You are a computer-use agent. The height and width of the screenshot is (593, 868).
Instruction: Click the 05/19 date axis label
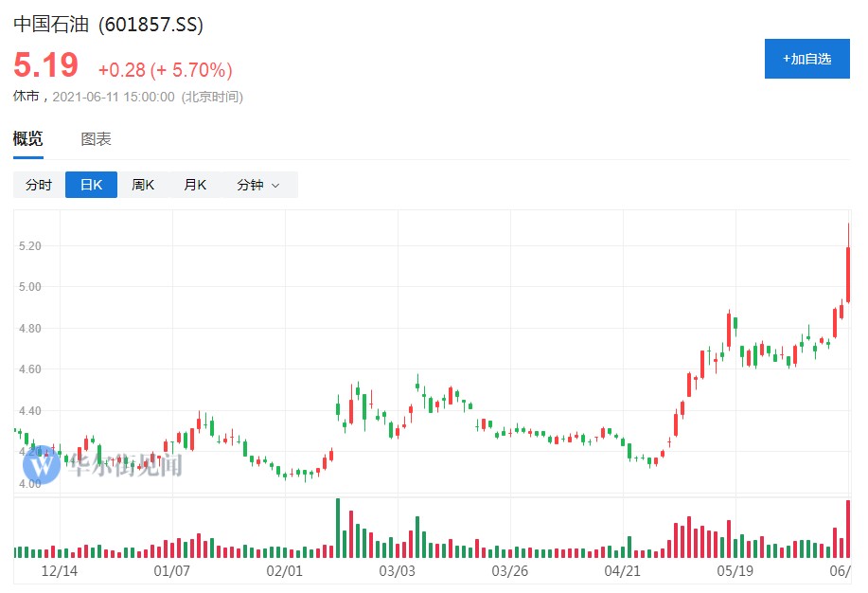(734, 571)
